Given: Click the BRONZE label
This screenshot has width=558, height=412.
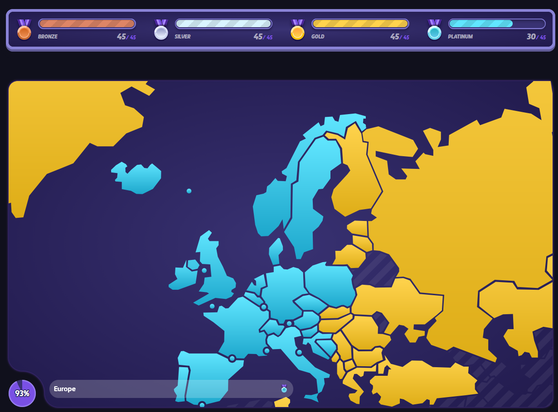Looking at the screenshot, I should click(x=48, y=37).
